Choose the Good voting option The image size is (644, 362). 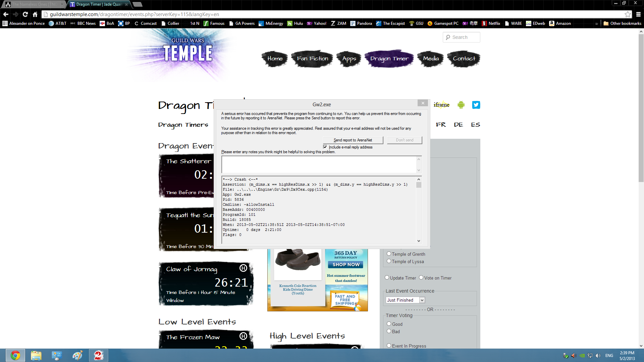pyautogui.click(x=389, y=324)
